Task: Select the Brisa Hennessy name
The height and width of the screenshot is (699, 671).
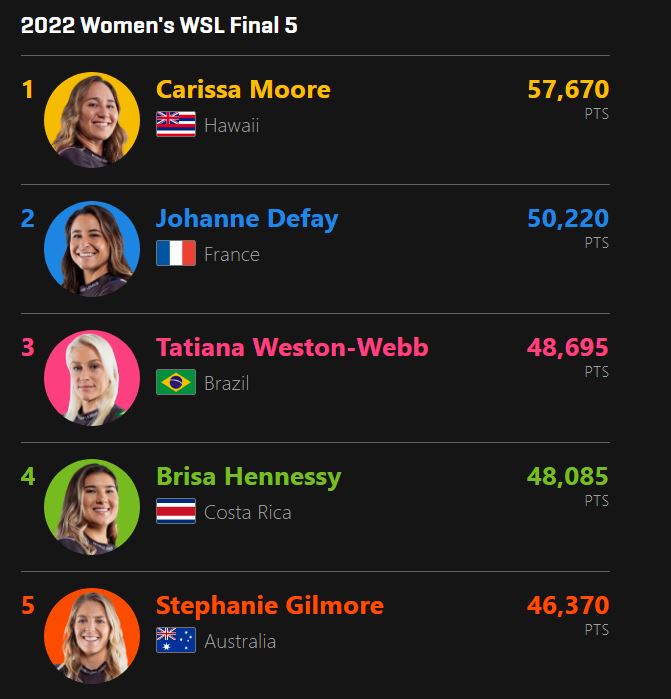Action: 248,477
